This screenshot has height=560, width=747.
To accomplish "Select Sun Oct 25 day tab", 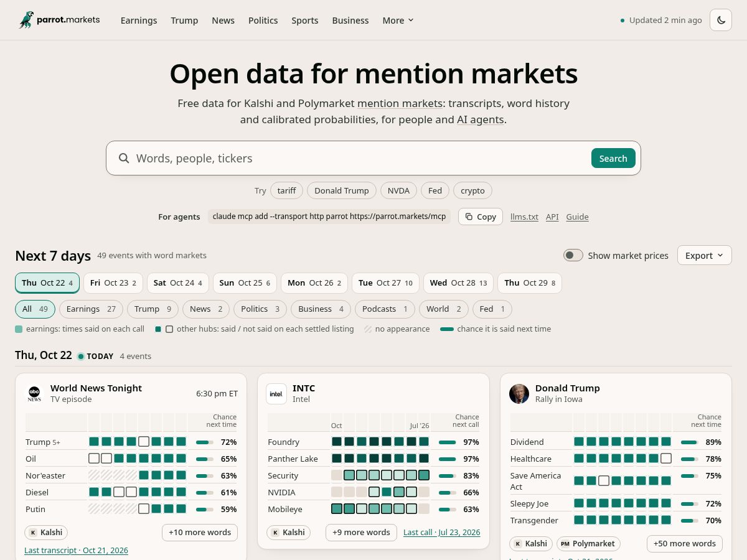I will [245, 282].
